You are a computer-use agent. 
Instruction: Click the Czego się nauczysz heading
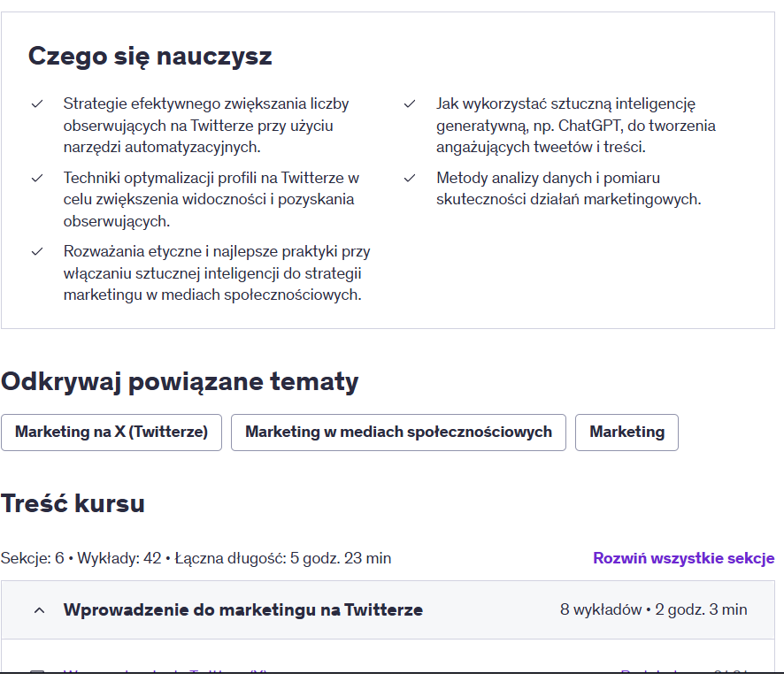coord(150,56)
